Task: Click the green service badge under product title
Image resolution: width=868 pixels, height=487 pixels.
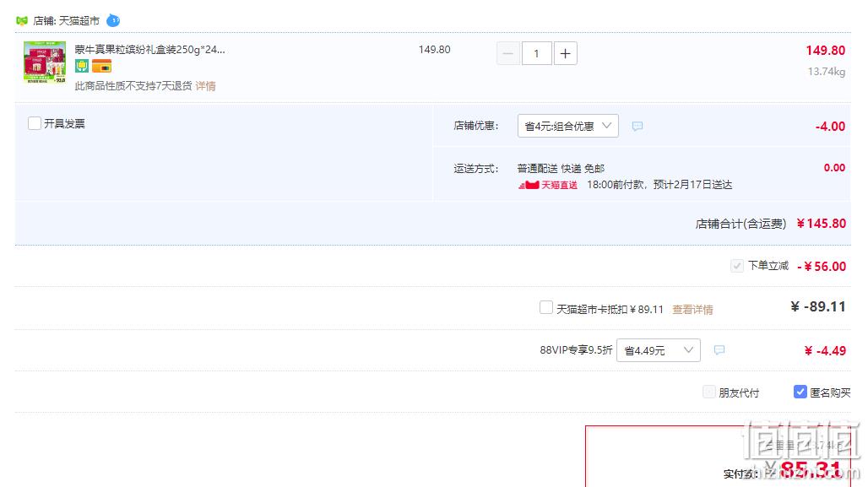Action: point(82,67)
